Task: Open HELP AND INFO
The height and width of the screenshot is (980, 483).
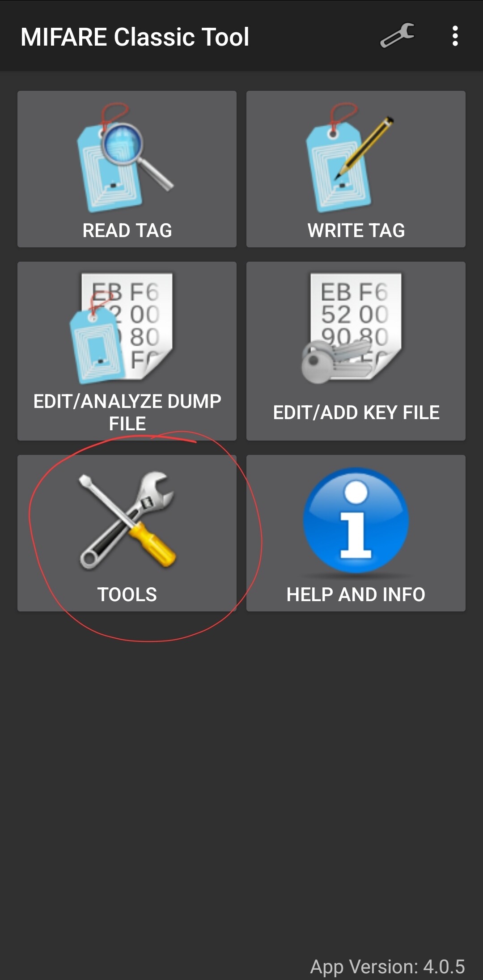Action: click(x=356, y=594)
